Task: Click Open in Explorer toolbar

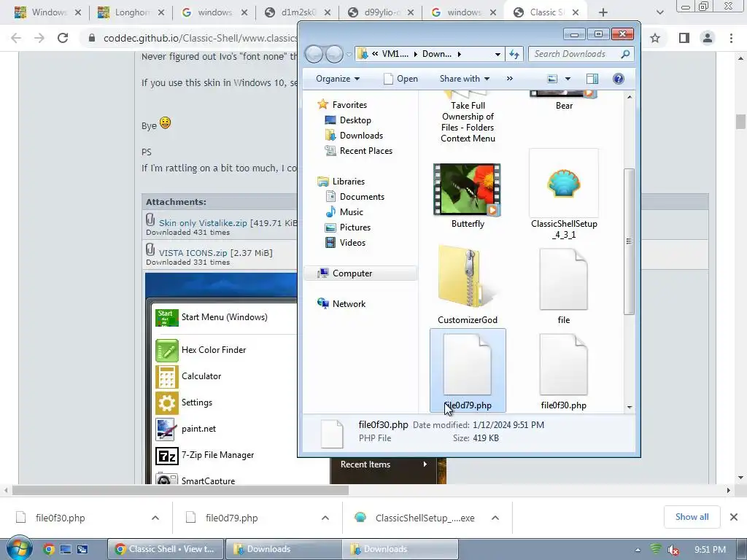Action: coord(400,79)
